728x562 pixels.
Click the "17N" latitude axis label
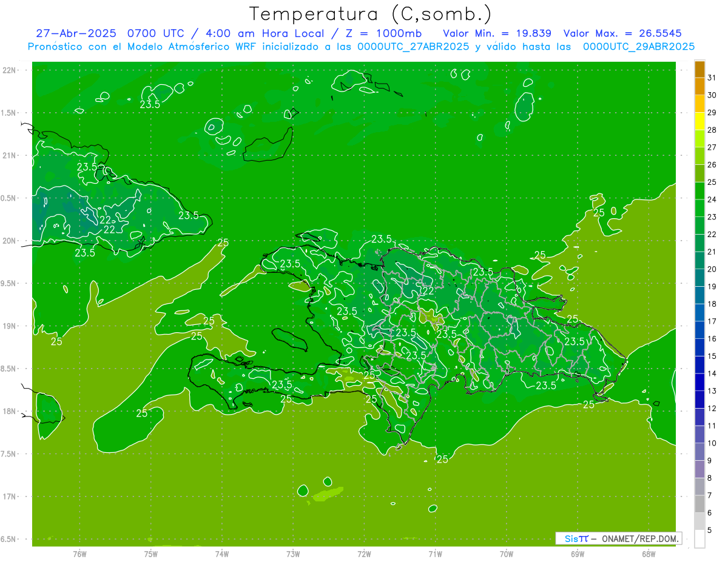click(9, 497)
